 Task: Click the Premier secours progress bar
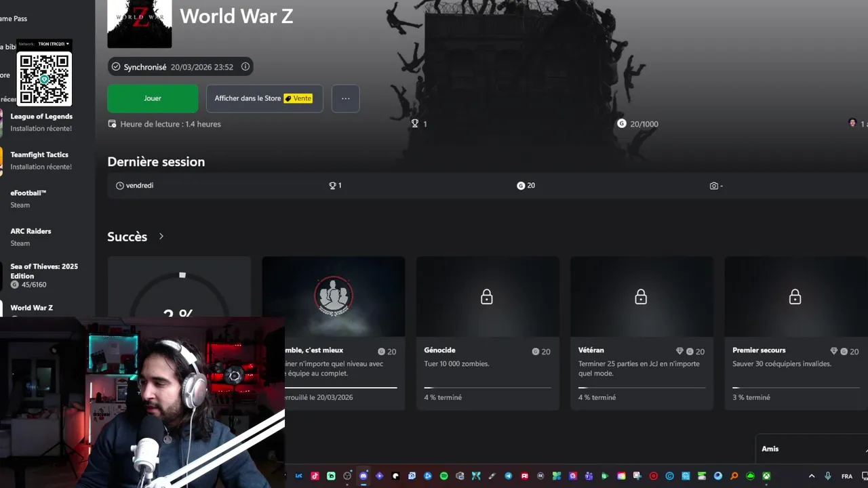tap(796, 388)
